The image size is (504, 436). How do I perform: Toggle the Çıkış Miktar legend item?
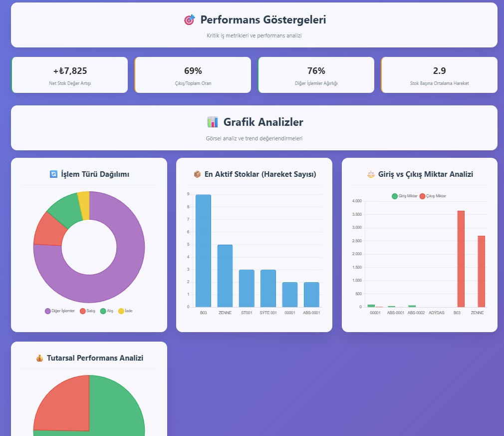(433, 196)
